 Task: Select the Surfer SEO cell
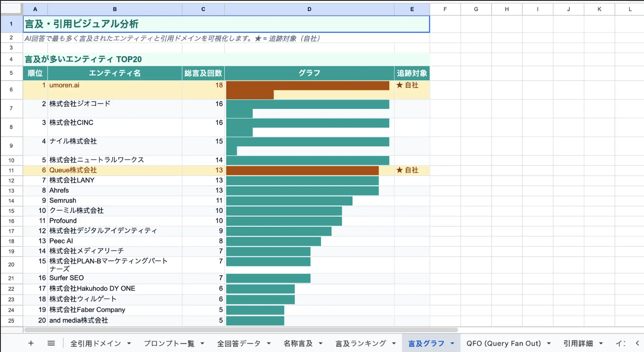[x=115, y=278]
